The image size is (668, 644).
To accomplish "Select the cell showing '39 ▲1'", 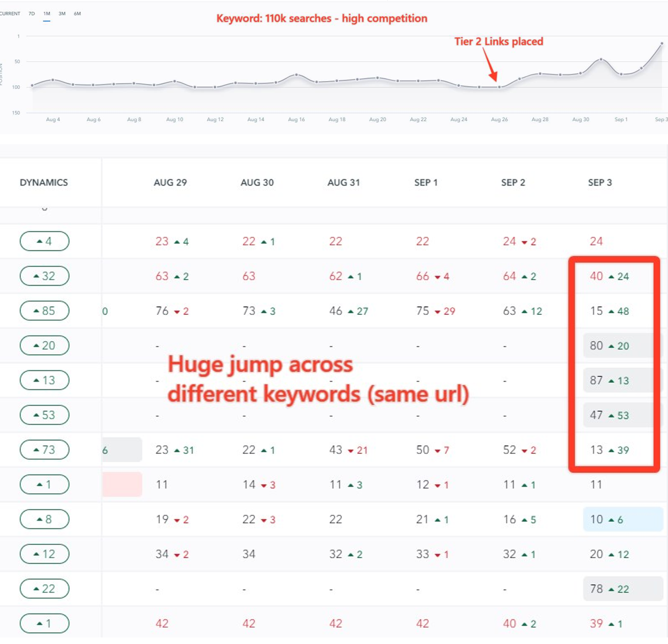I will pos(606,624).
